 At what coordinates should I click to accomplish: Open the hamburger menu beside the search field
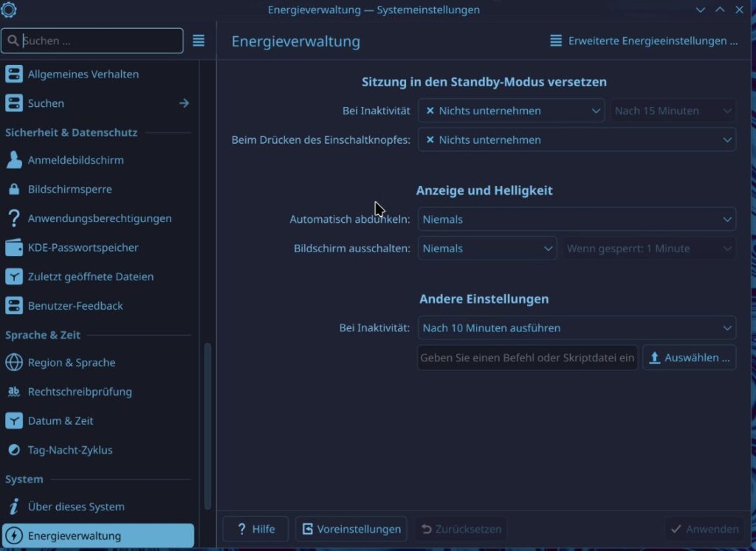pyautogui.click(x=199, y=41)
